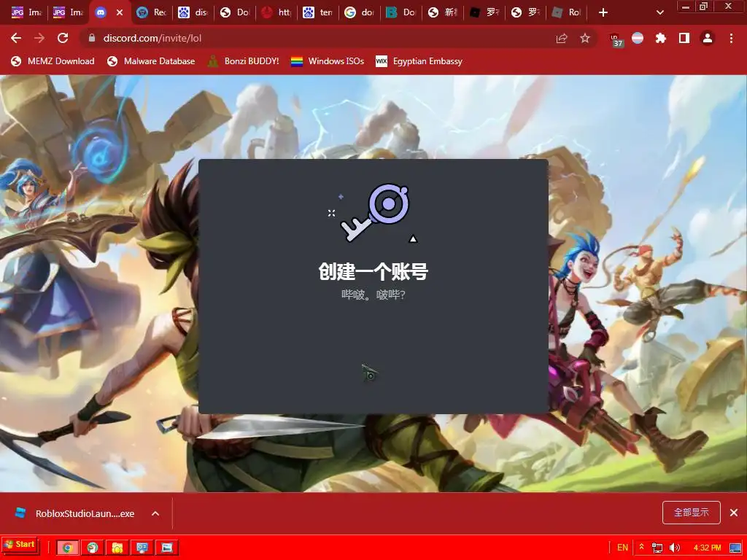Click the 创建一个账号 heading
The width and height of the screenshot is (747, 560).
pos(373,271)
